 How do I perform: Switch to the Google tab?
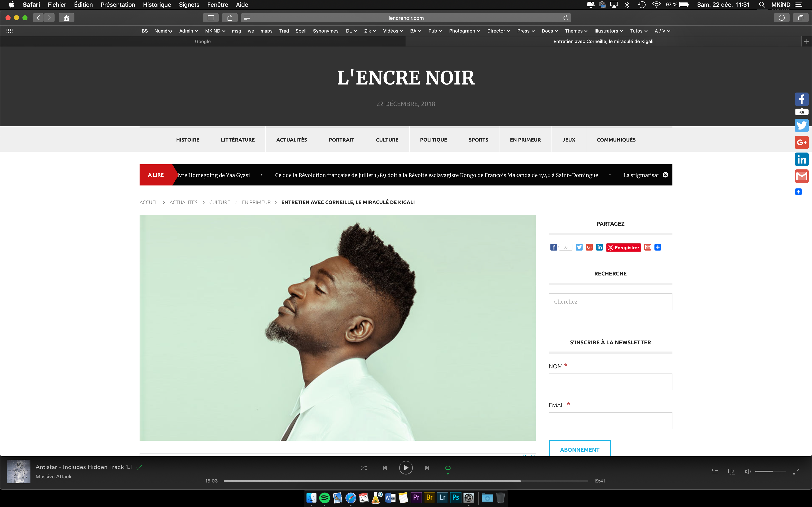tap(203, 42)
